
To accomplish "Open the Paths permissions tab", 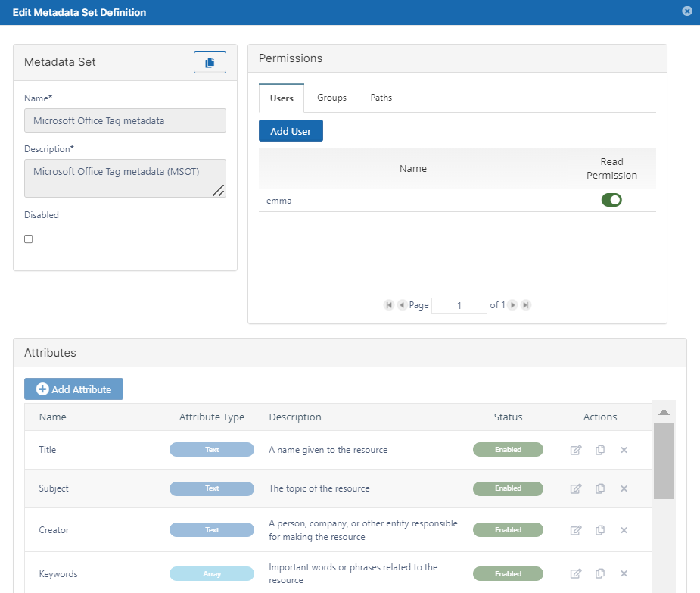I will 381,98.
